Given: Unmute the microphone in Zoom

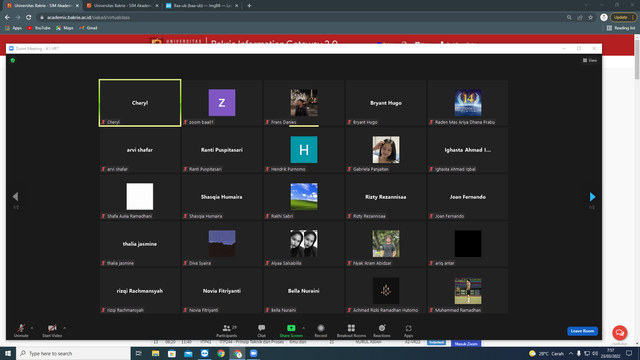Looking at the screenshot, I should [21, 331].
